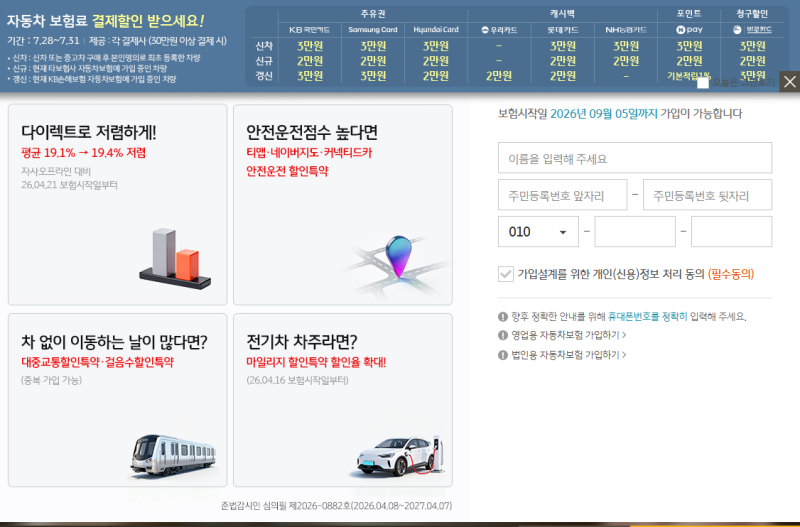Open the 차 없이 이동하는 날이 많다면? card
The image size is (800, 527).
[117, 400]
